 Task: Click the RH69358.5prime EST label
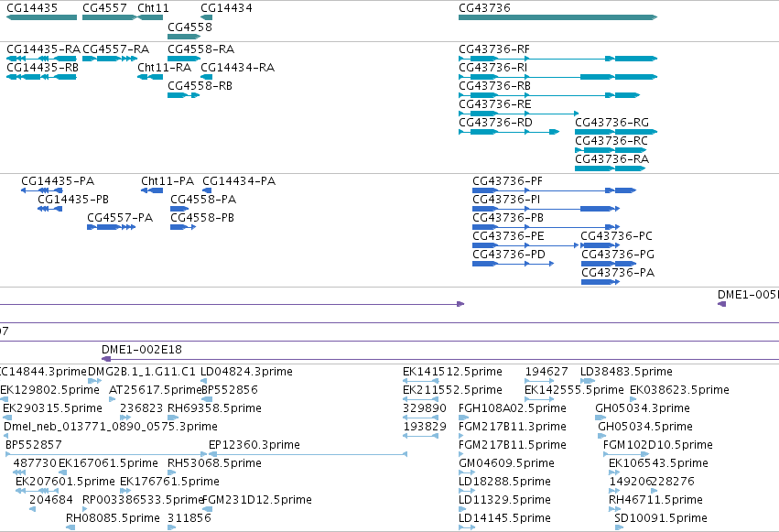[x=214, y=408]
